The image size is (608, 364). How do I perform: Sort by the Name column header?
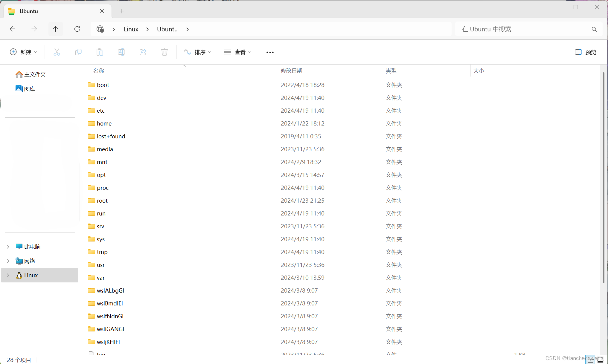pos(99,71)
